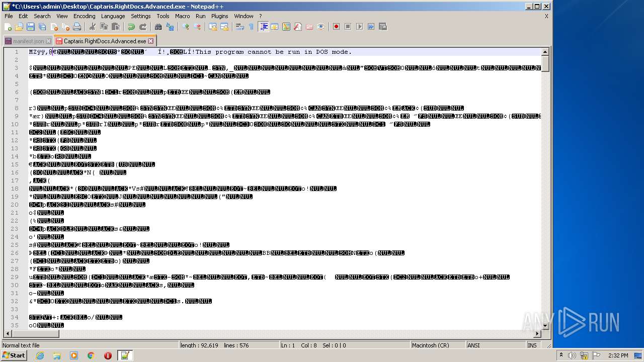644x362 pixels.
Task: Open the ? help menu
Action: 260,16
